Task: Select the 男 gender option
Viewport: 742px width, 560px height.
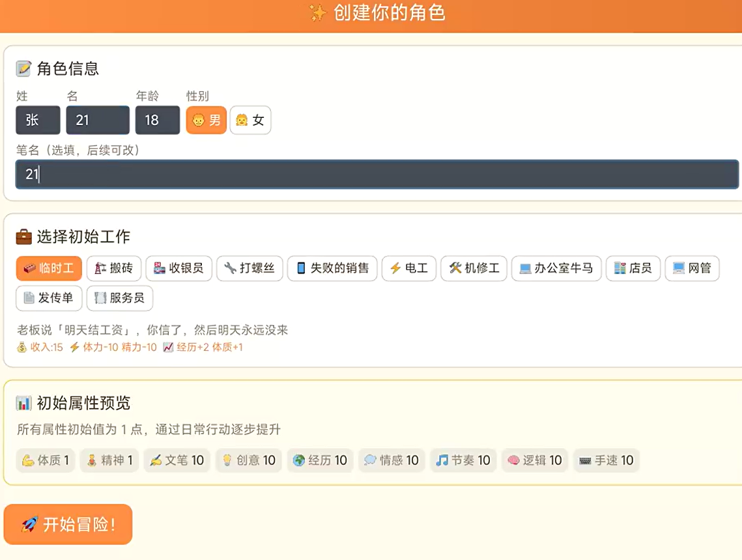Action: tap(206, 120)
